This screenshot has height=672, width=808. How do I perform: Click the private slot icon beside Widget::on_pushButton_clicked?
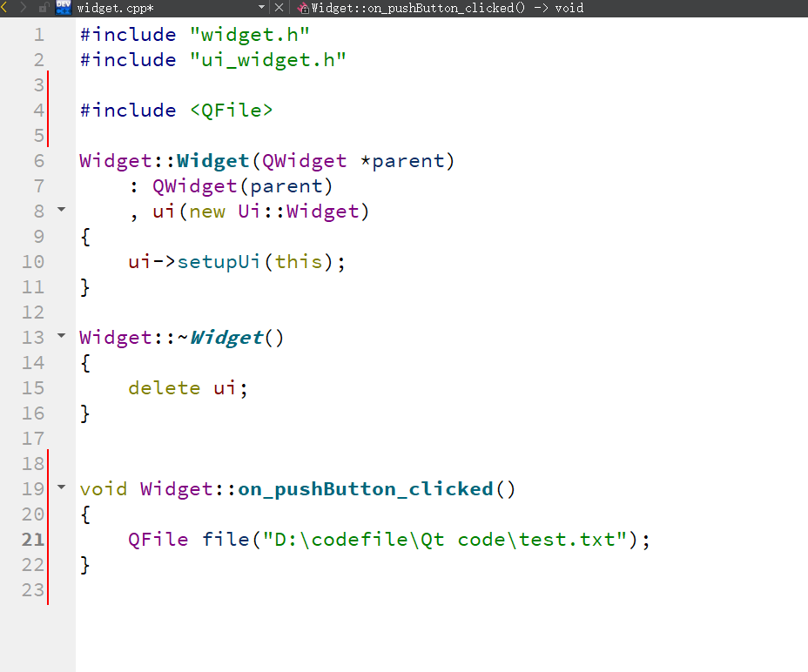tap(303, 8)
